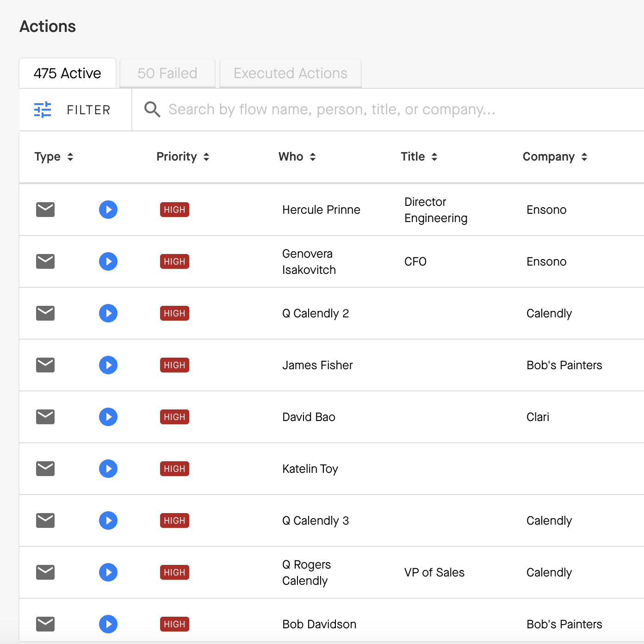
Task: Click the FILTER button
Action: [x=75, y=110]
